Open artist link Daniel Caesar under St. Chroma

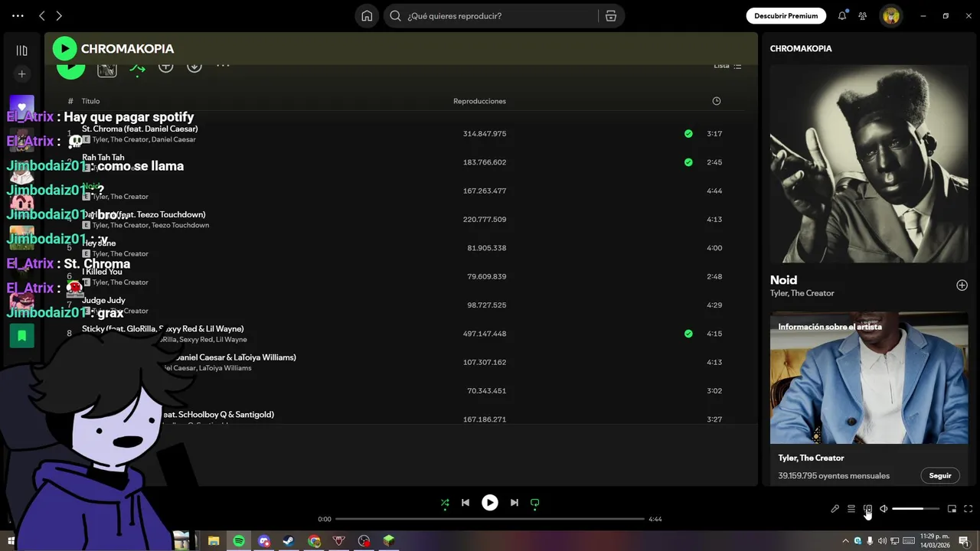[x=174, y=139]
